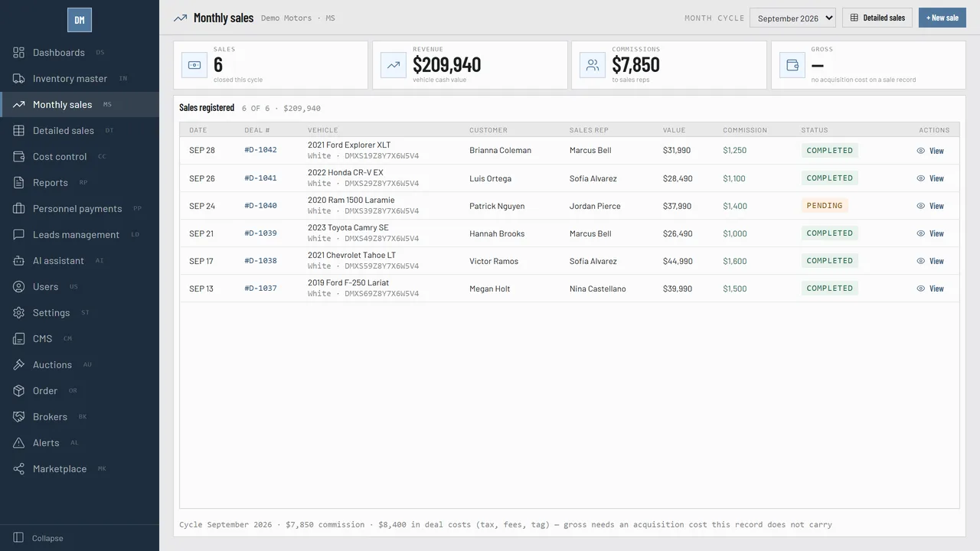Go to Inventory master page

click(x=80, y=78)
